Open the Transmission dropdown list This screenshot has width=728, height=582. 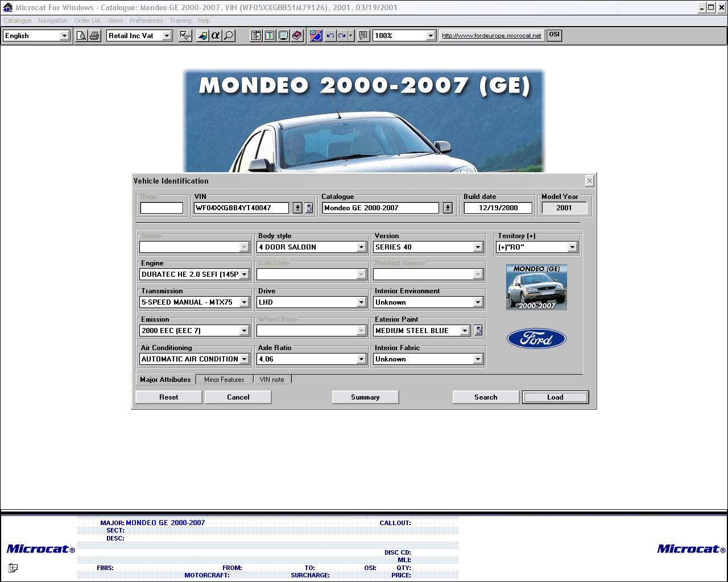pyautogui.click(x=244, y=302)
